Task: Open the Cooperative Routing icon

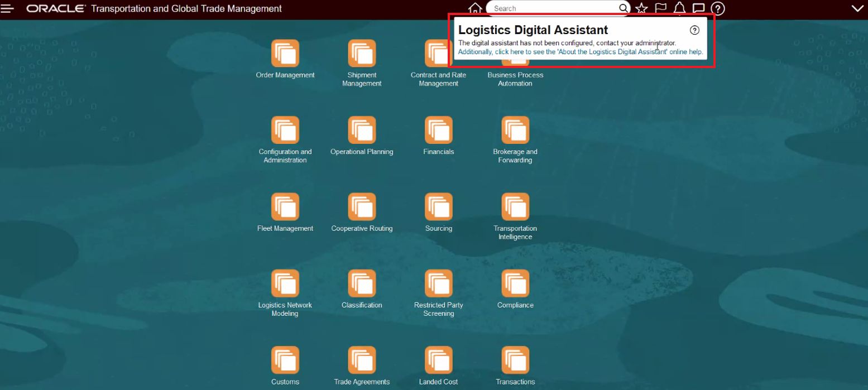Action: (x=362, y=206)
